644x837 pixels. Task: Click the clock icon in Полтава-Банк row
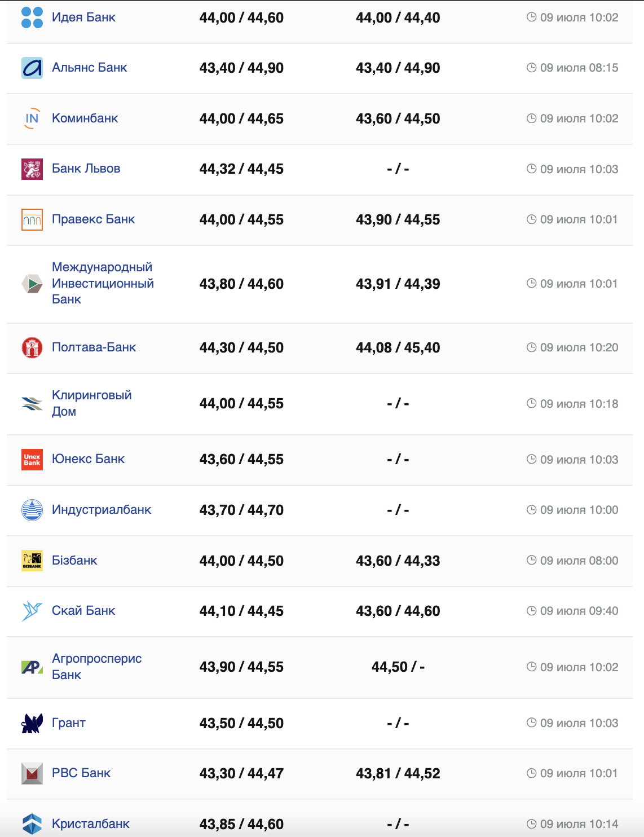(531, 347)
